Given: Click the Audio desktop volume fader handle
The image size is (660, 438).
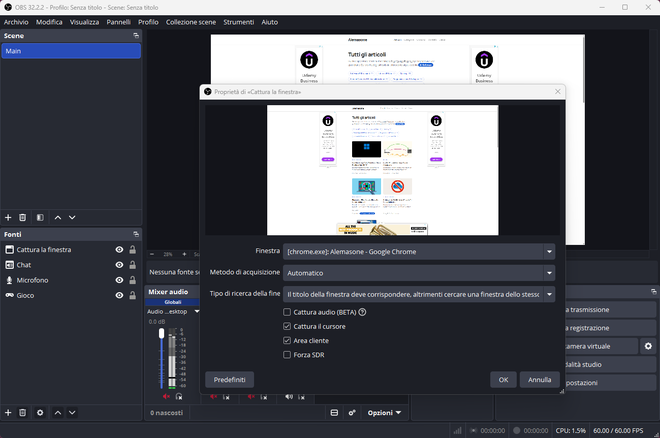Looking at the screenshot, I should 162,333.
